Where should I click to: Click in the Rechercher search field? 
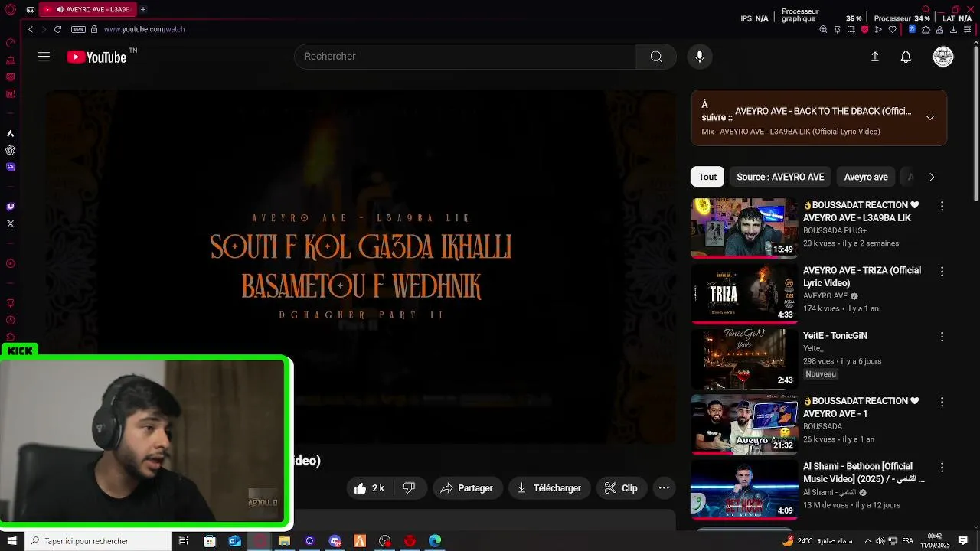[x=465, y=57]
